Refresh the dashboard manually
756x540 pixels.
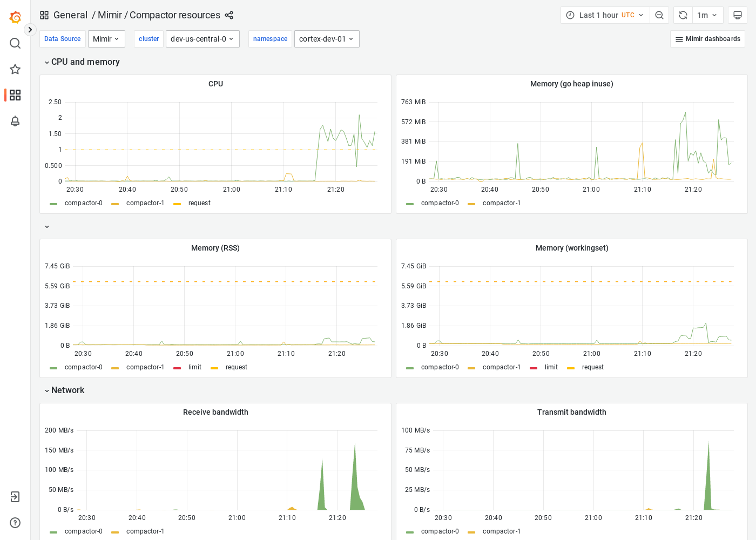point(683,15)
